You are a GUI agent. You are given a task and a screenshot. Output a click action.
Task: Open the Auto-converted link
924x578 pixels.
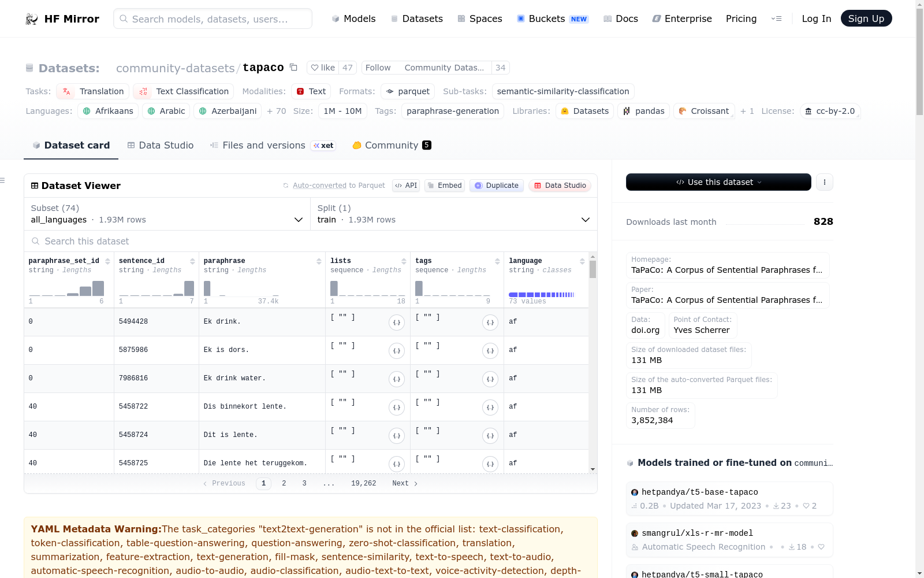tap(319, 186)
